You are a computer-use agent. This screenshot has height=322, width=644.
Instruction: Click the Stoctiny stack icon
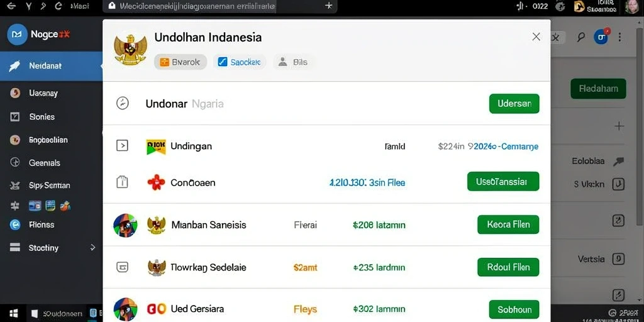(x=15, y=247)
